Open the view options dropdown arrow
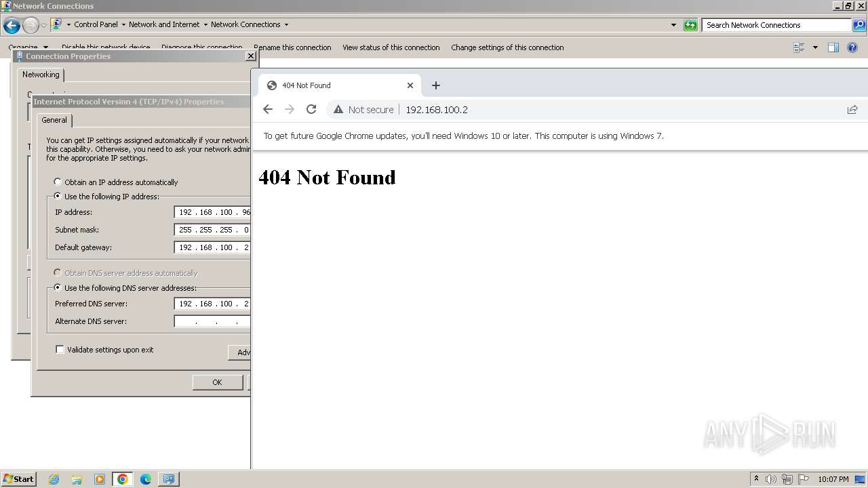Image resolution: width=868 pixels, height=488 pixels. [x=815, y=47]
